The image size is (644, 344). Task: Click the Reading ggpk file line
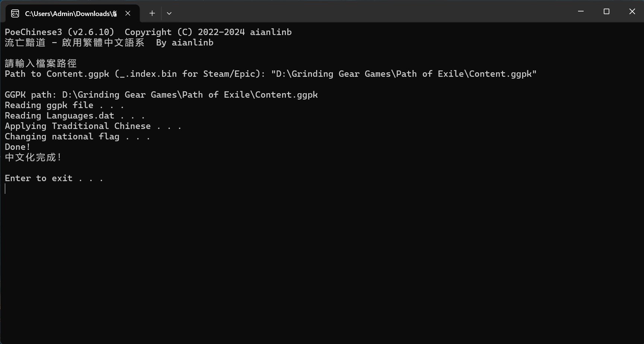(64, 105)
